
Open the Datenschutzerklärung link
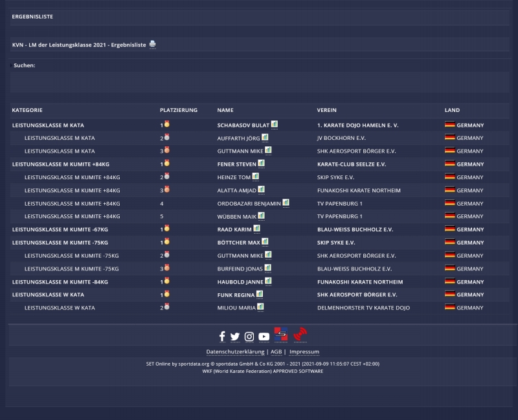pyautogui.click(x=235, y=352)
